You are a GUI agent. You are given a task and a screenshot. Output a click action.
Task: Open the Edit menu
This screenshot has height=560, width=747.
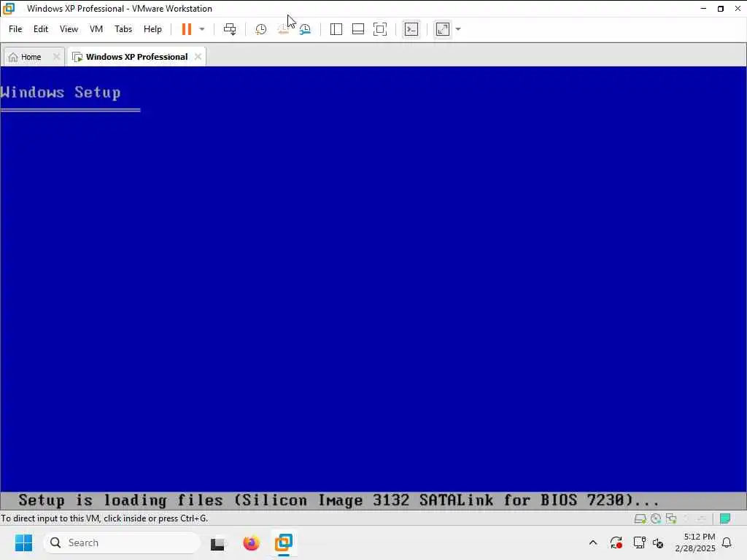(x=41, y=29)
